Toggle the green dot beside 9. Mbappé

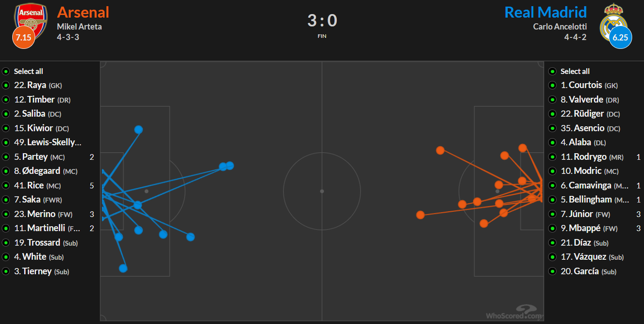click(553, 228)
